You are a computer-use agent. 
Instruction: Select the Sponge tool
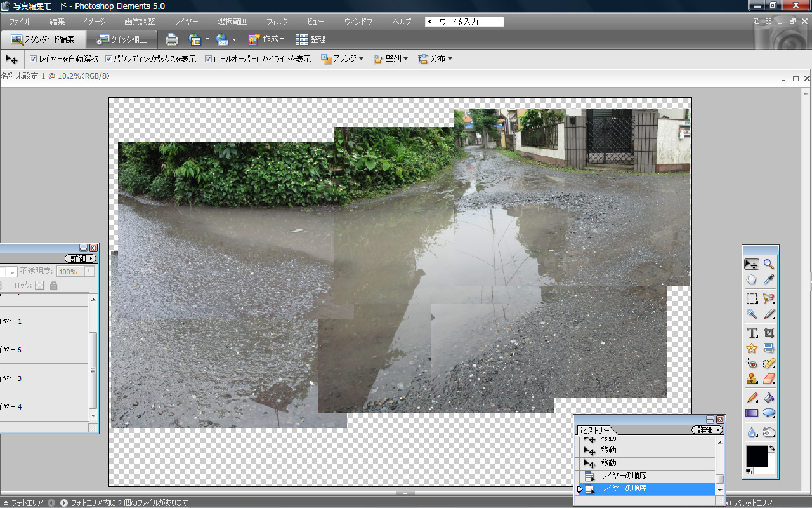(769, 432)
